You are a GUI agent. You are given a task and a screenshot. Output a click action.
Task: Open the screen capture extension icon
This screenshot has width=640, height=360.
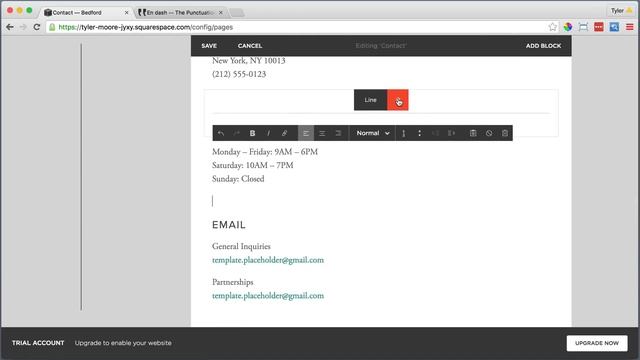pyautogui.click(x=583, y=27)
